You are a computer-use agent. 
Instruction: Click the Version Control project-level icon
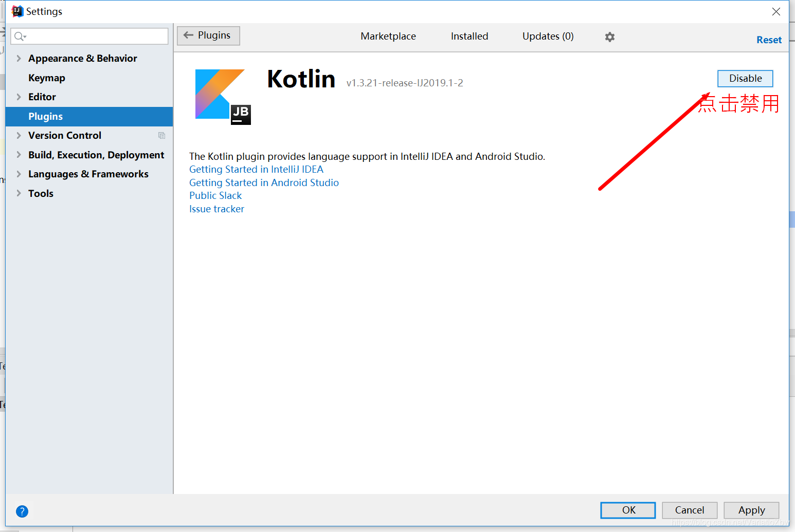(161, 136)
